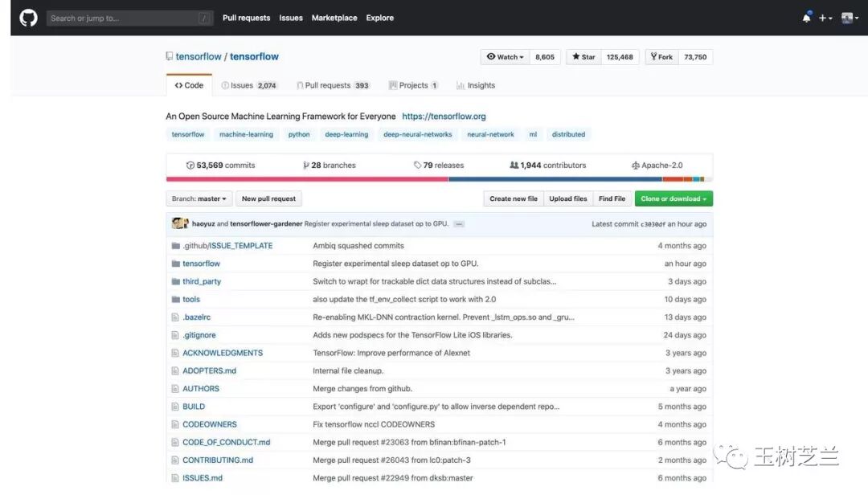Open Marketplace in top navigation
The width and height of the screenshot is (868, 495).
(x=334, y=18)
